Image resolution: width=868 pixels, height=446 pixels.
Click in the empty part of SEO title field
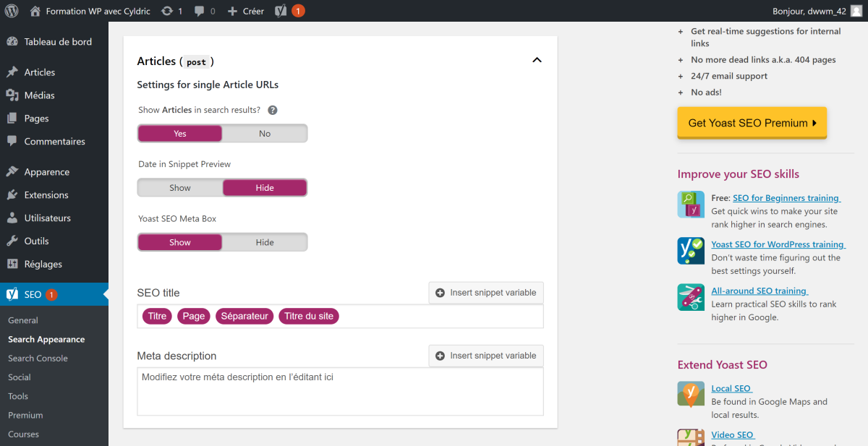[x=441, y=316]
